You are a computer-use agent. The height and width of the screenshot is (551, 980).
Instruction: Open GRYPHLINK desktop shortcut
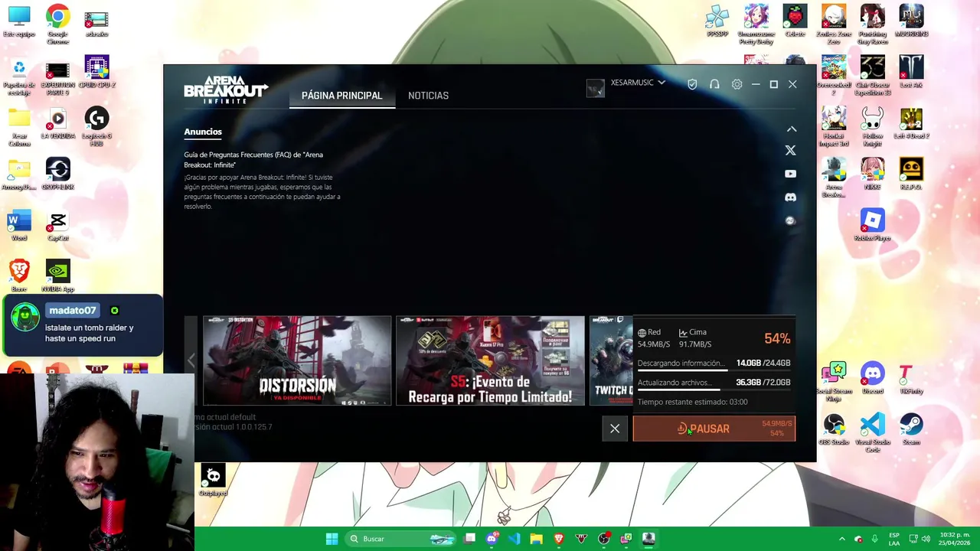coord(57,174)
